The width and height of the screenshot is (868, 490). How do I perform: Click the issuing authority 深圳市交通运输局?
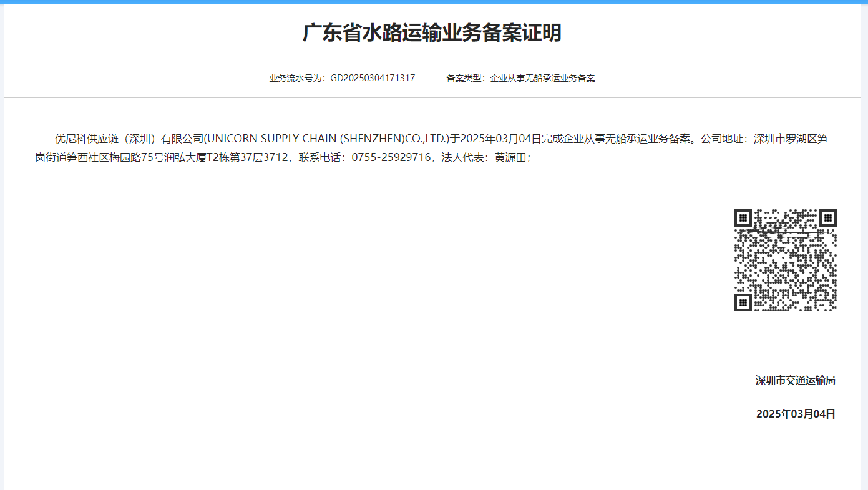click(795, 380)
